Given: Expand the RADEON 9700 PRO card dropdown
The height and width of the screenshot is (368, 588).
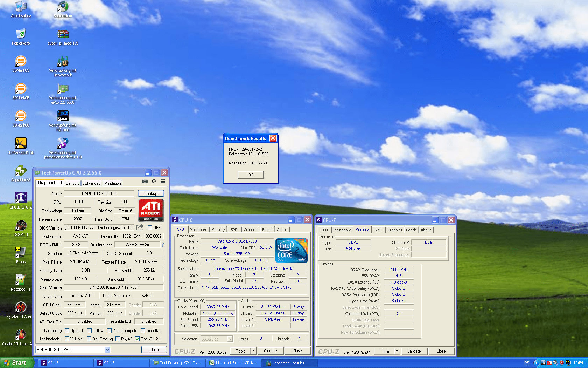Looking at the screenshot, I should click(108, 349).
